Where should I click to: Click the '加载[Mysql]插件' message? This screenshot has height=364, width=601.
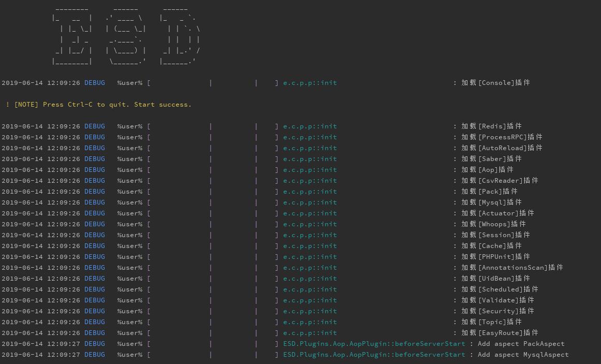[491, 202]
